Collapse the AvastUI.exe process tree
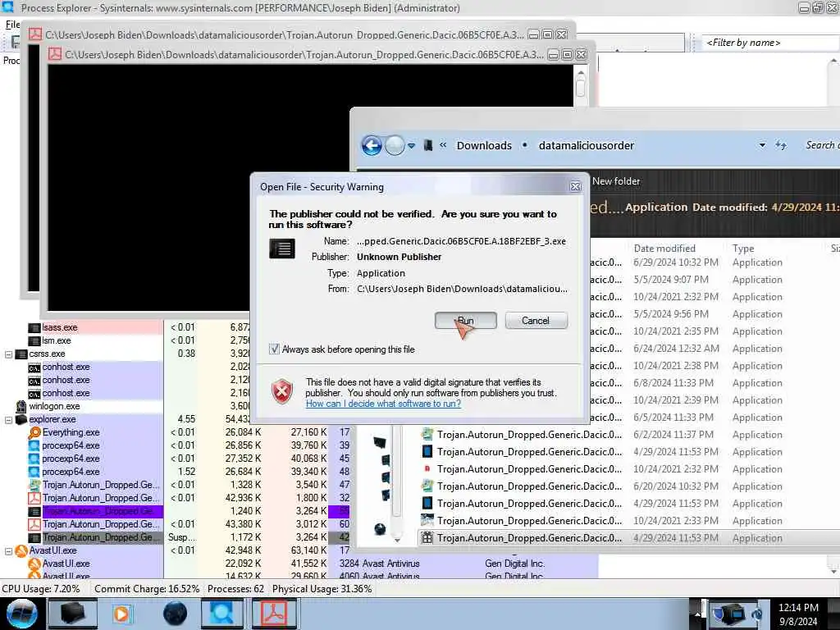Image resolution: width=840 pixels, height=630 pixels. (8, 550)
